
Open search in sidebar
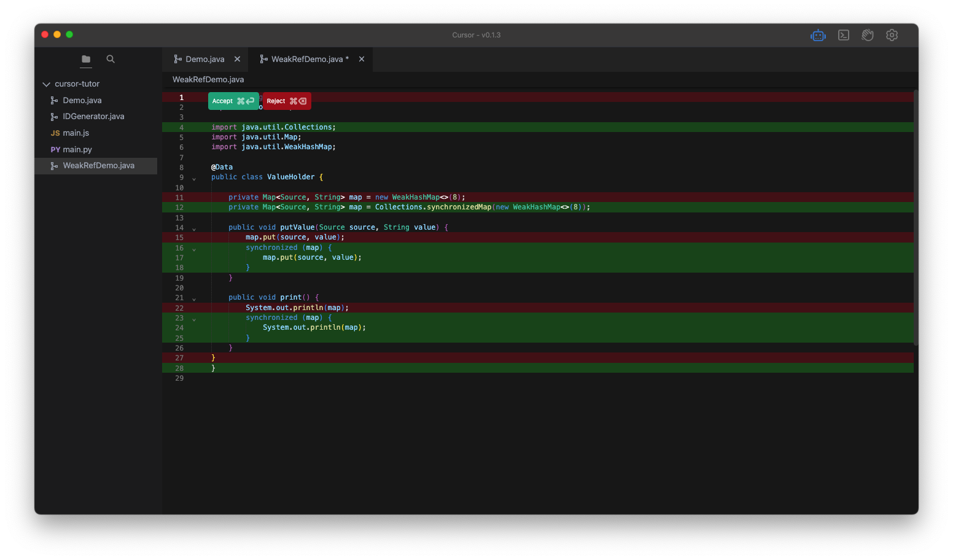point(111,60)
